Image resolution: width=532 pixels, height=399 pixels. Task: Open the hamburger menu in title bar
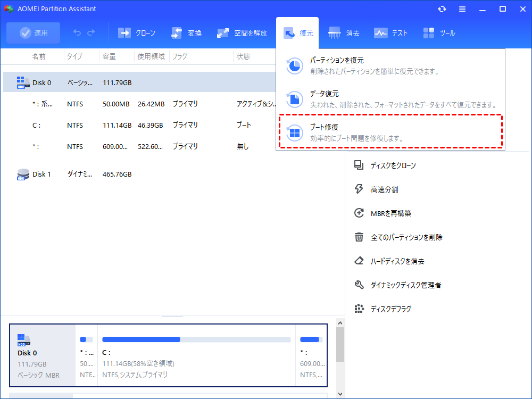click(462, 9)
